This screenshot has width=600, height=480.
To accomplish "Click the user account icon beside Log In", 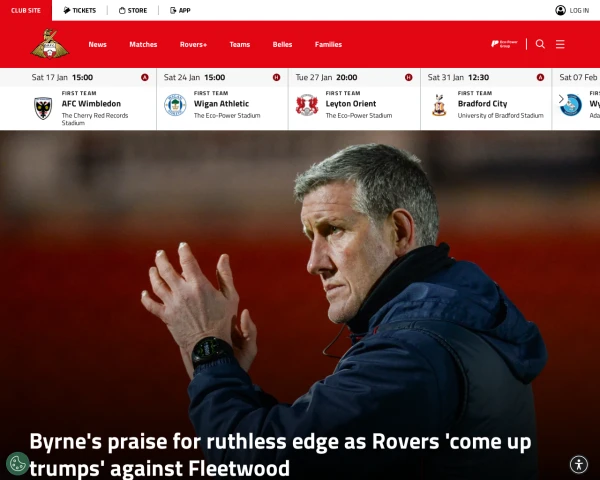I will point(560,10).
